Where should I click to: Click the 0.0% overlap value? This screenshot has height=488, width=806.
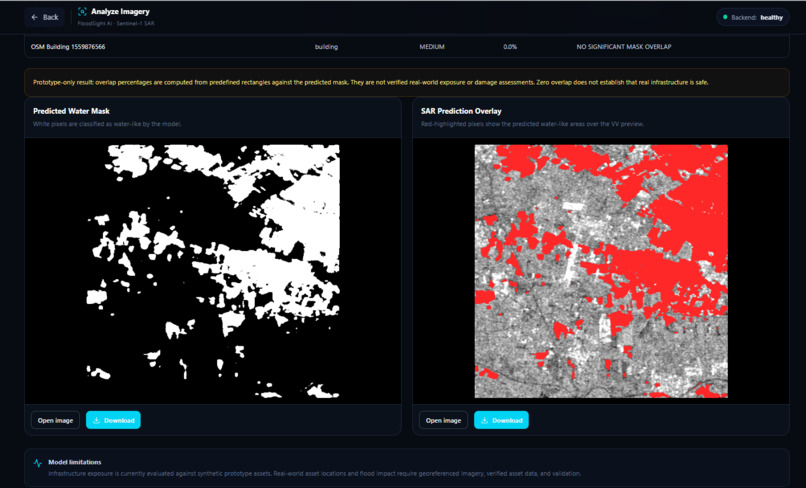[x=510, y=47]
